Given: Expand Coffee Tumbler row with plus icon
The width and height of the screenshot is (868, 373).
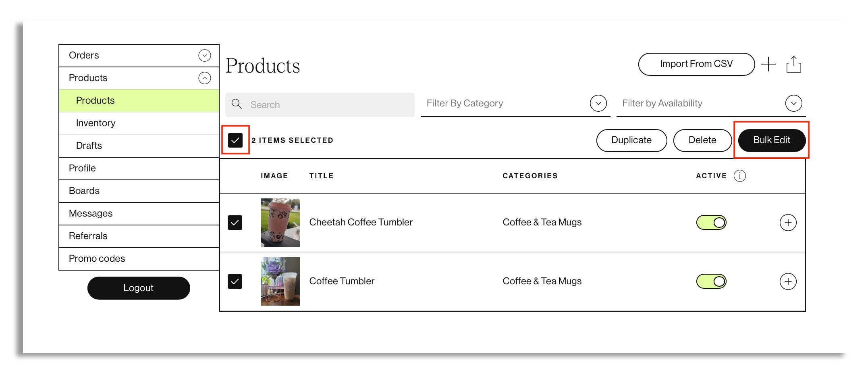Looking at the screenshot, I should [788, 281].
